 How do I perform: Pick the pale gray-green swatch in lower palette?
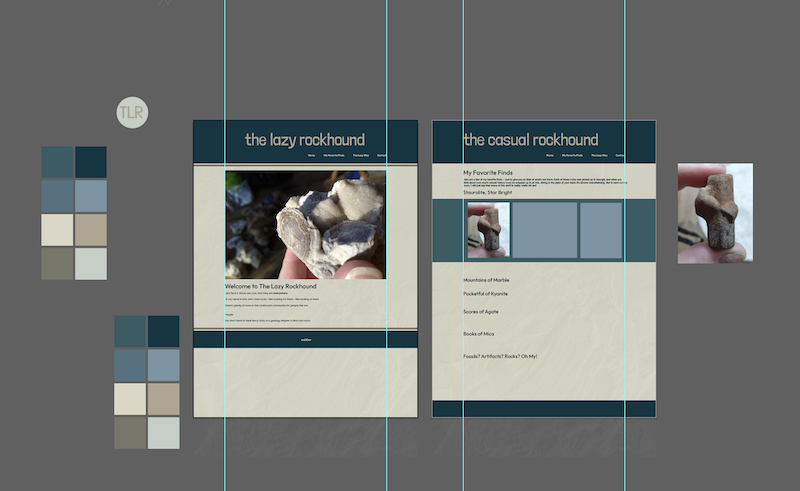(164, 433)
